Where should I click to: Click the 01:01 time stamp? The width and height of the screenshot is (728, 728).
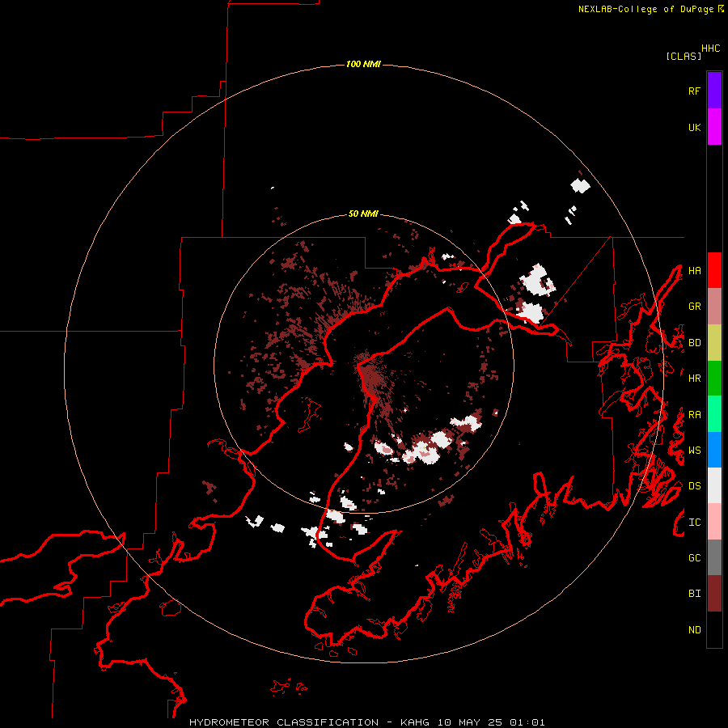pyautogui.click(x=527, y=722)
